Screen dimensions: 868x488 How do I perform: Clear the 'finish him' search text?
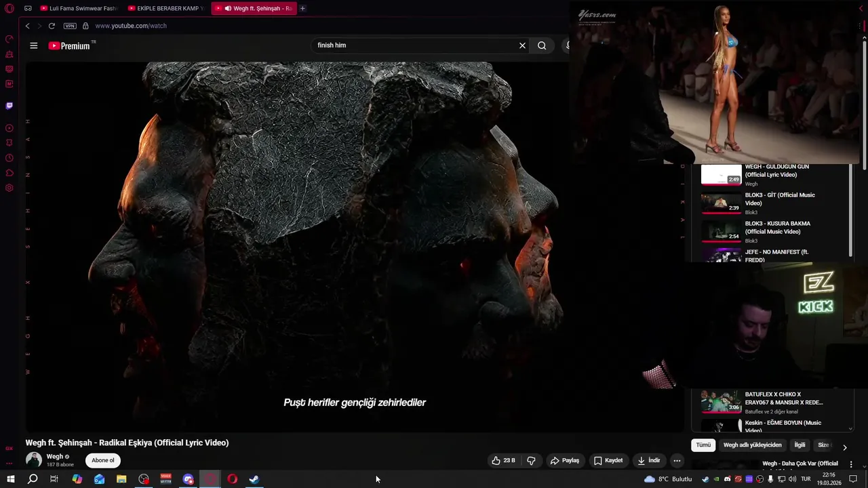[522, 45]
